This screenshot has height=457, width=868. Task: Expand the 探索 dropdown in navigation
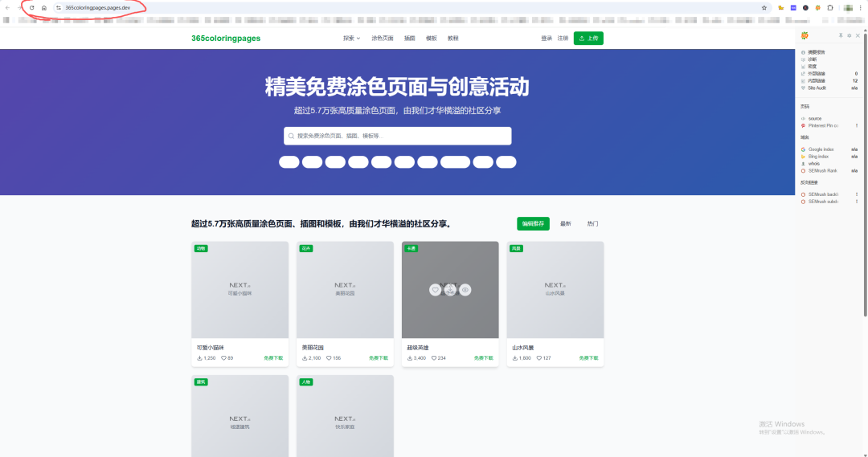point(351,39)
